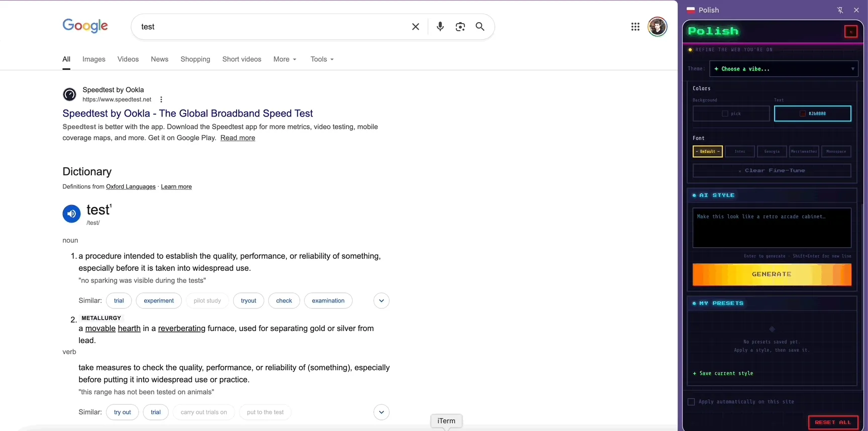Open the text color #2b0808 swatch
The width and height of the screenshot is (868, 431).
pyautogui.click(x=812, y=114)
